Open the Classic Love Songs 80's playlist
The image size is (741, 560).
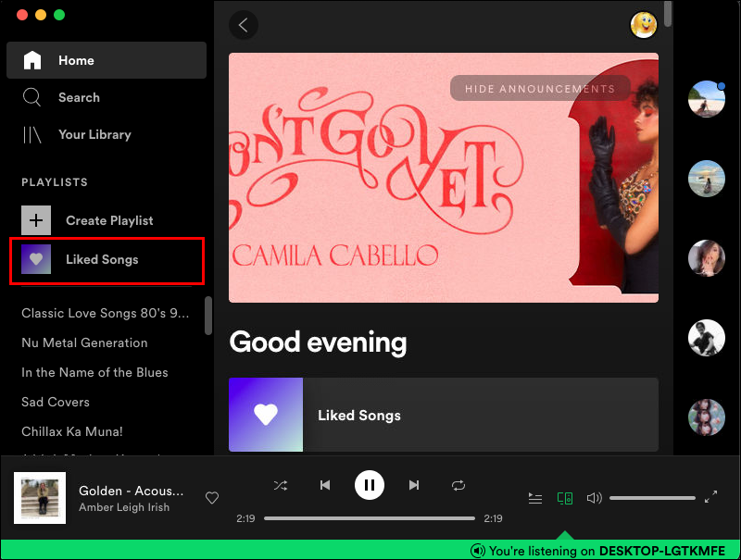[106, 313]
